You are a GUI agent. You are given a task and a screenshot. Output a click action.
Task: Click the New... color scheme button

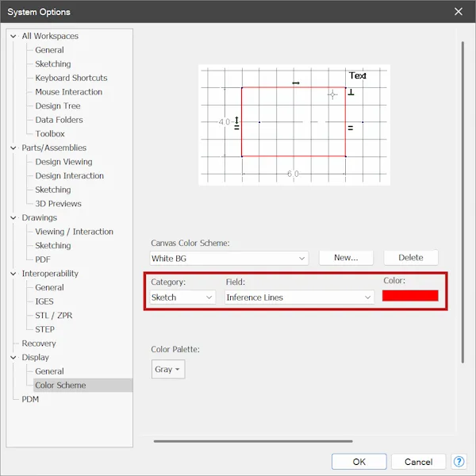(x=346, y=258)
